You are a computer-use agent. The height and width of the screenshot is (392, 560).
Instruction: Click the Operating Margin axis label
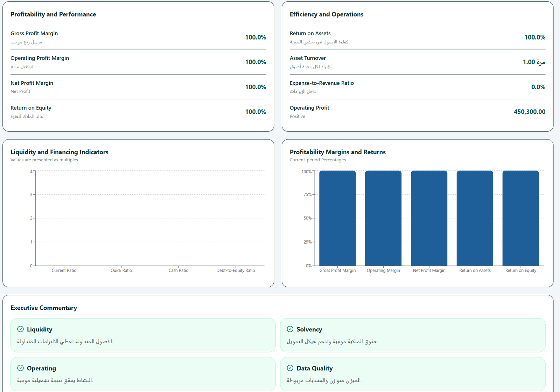pyautogui.click(x=383, y=271)
